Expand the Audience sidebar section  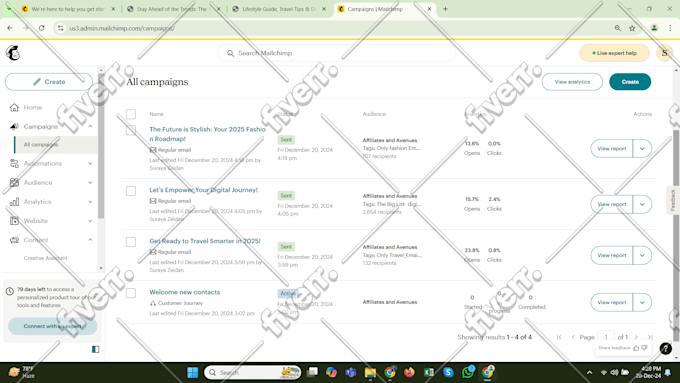(x=90, y=183)
